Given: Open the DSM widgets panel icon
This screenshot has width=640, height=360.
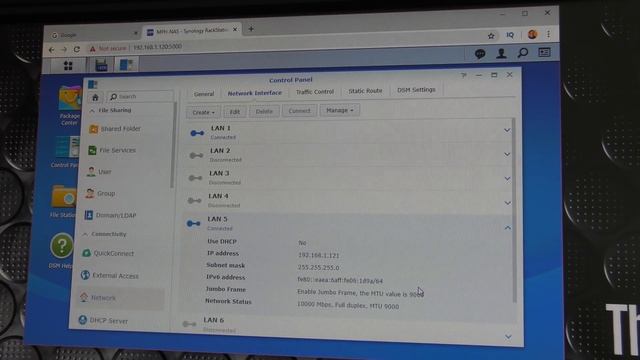Looking at the screenshot, I should [x=544, y=52].
